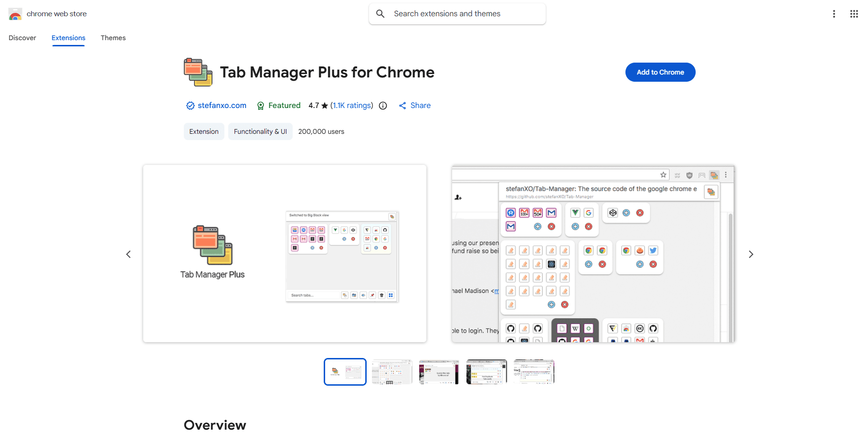This screenshot has width=868, height=444.
Task: Select the fourth screenshot thumbnail
Action: click(487, 372)
